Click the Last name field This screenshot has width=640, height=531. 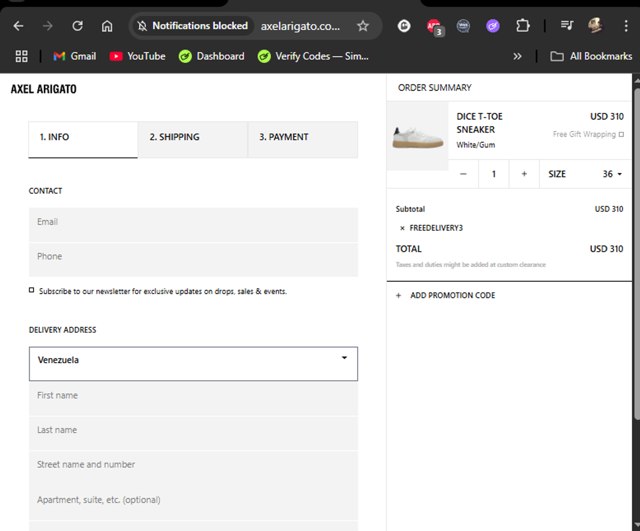(193, 433)
